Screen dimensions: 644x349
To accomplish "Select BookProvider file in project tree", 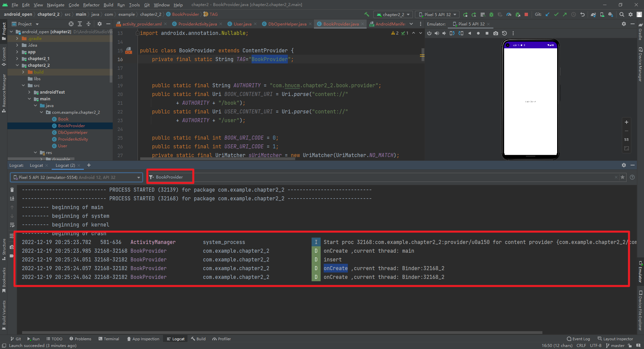I will 71,126.
